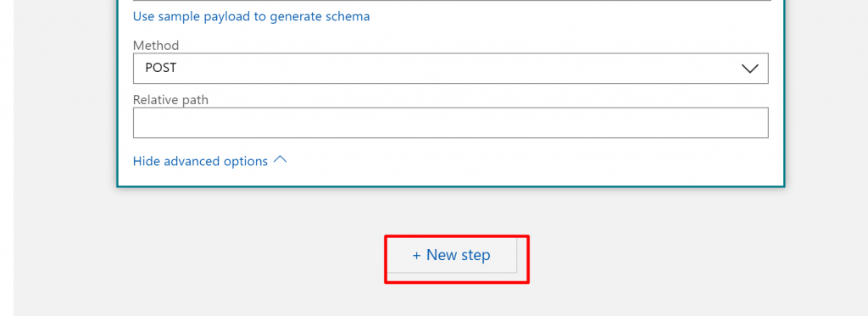Screen dimensions: 868x316
Task: Click the word 'step' in the New step button
Action: pos(475,256)
